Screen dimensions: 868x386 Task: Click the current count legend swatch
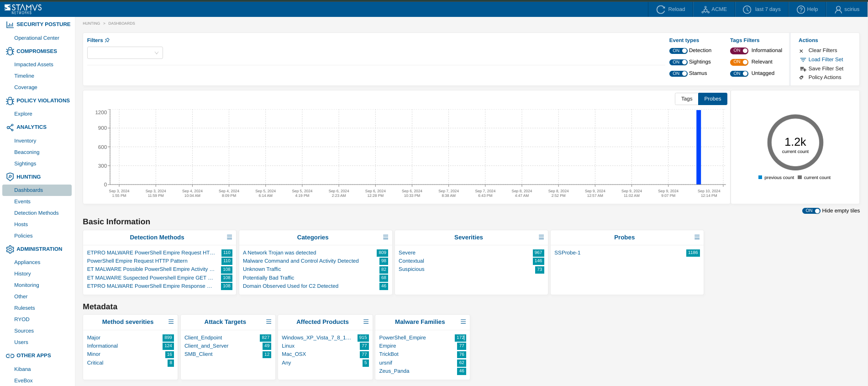point(800,177)
